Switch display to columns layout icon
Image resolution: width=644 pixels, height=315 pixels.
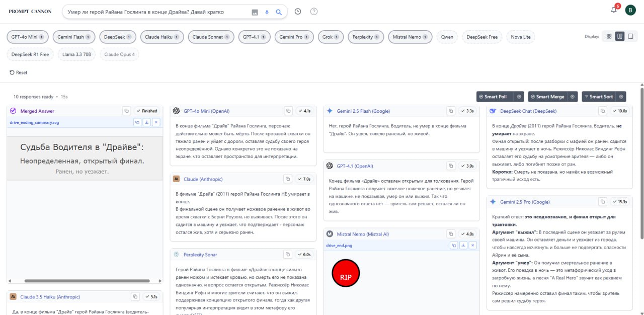[620, 36]
